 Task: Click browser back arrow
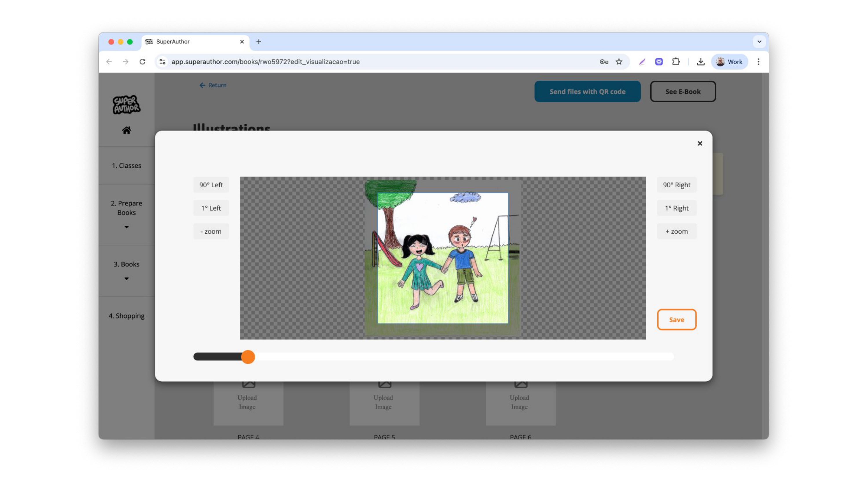point(109,62)
